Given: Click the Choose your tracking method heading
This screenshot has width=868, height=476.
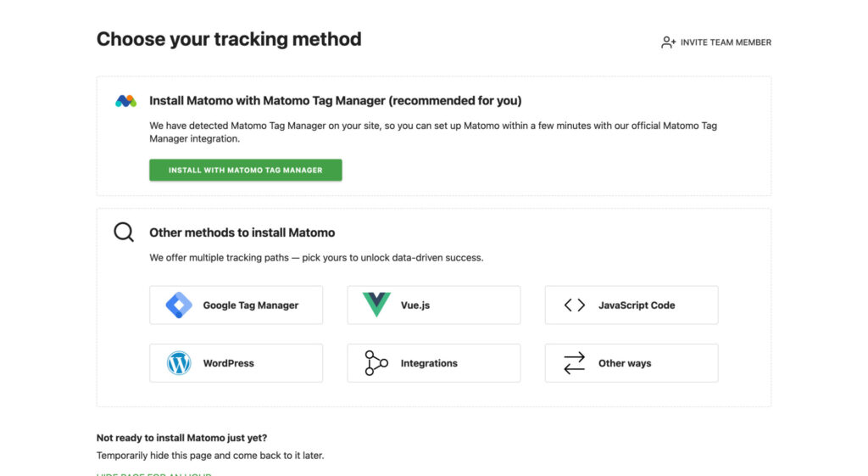Looking at the screenshot, I should coord(229,39).
